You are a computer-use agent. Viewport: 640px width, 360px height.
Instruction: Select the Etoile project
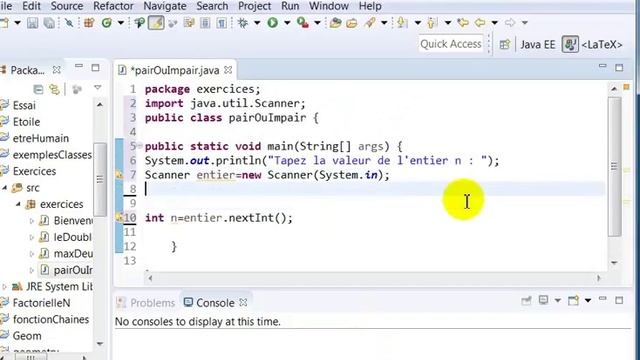(26, 122)
